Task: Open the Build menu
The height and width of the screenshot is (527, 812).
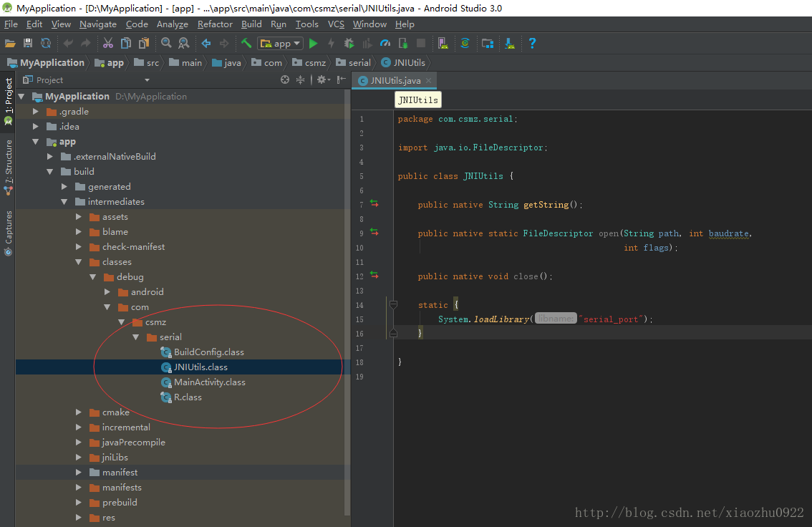Action: tap(251, 24)
